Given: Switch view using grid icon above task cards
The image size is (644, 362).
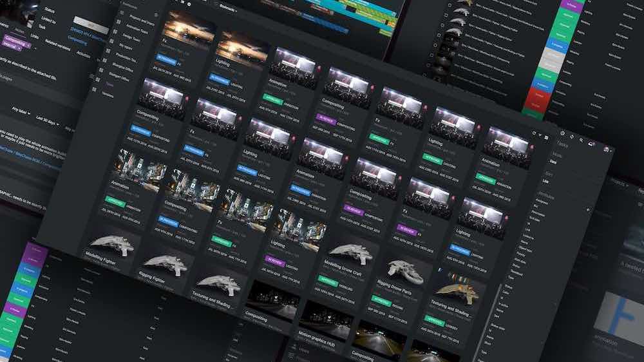Looking at the screenshot, I should point(546,138).
